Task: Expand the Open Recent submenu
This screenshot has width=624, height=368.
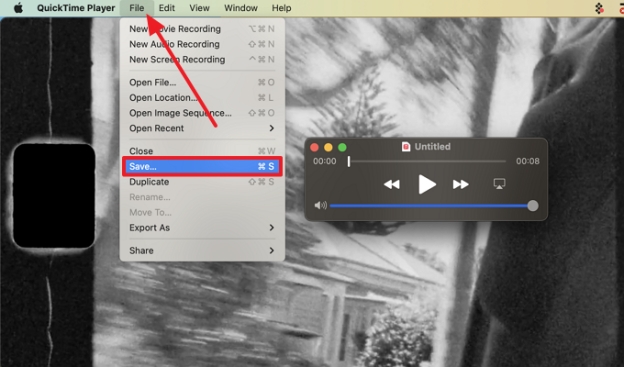Action: (x=202, y=128)
